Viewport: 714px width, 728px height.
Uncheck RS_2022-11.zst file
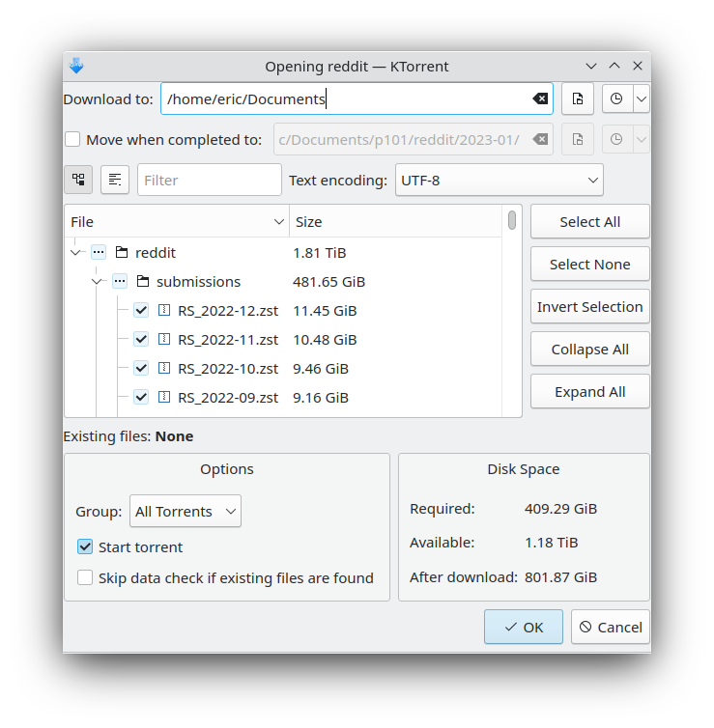point(141,340)
